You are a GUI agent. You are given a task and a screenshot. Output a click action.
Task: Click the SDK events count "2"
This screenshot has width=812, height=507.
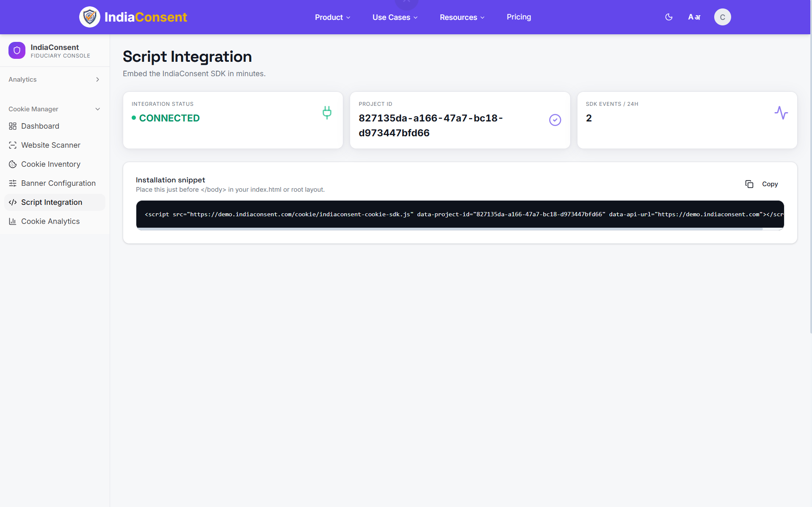(589, 118)
